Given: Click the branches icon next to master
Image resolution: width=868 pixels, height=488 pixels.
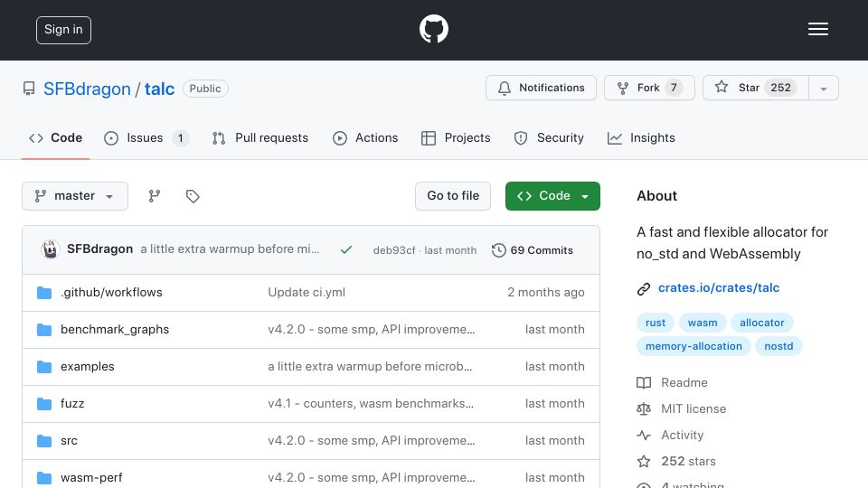Looking at the screenshot, I should (x=155, y=196).
